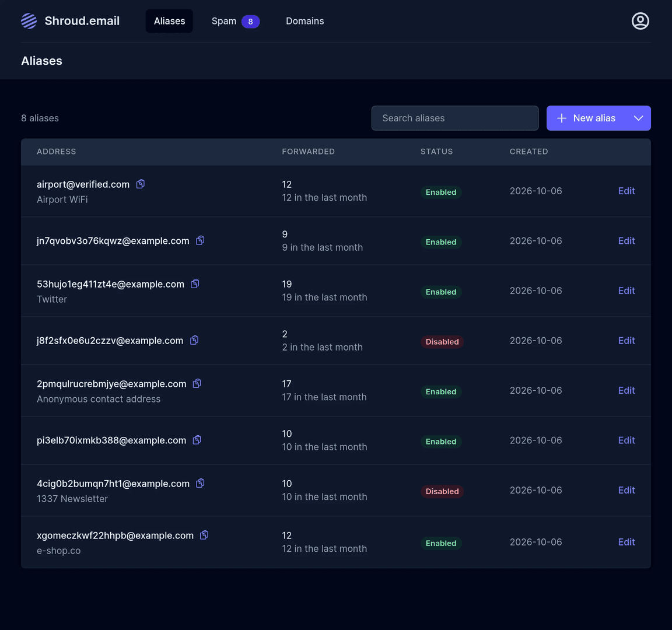Copy the e-shop.co alias address

(x=204, y=535)
